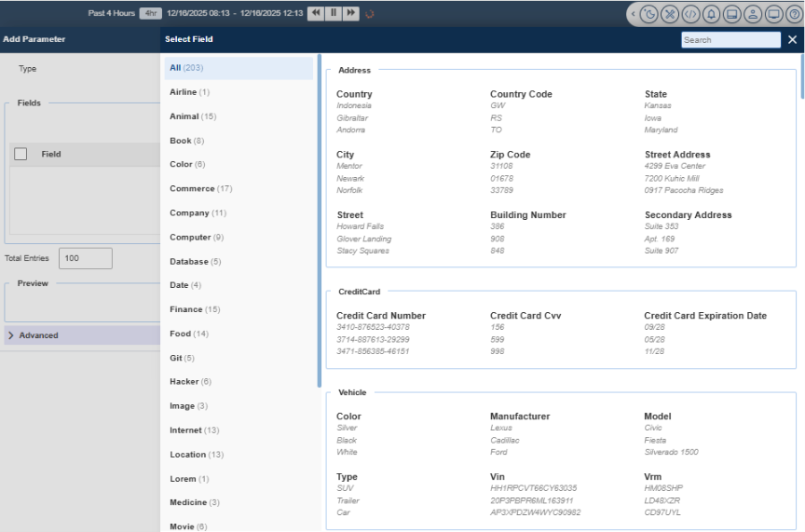Open the code brackets icon
Viewport: 805px width, 532px height.
[690, 14]
